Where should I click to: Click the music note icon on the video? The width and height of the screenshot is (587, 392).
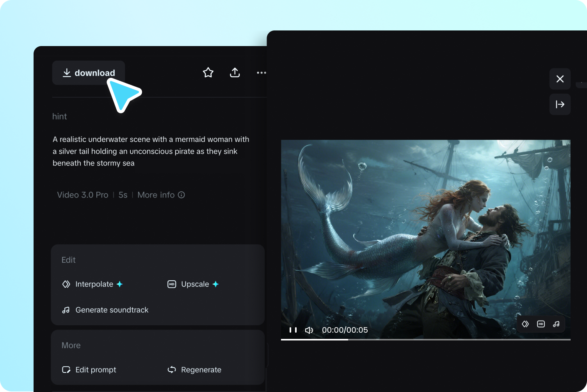click(x=556, y=324)
